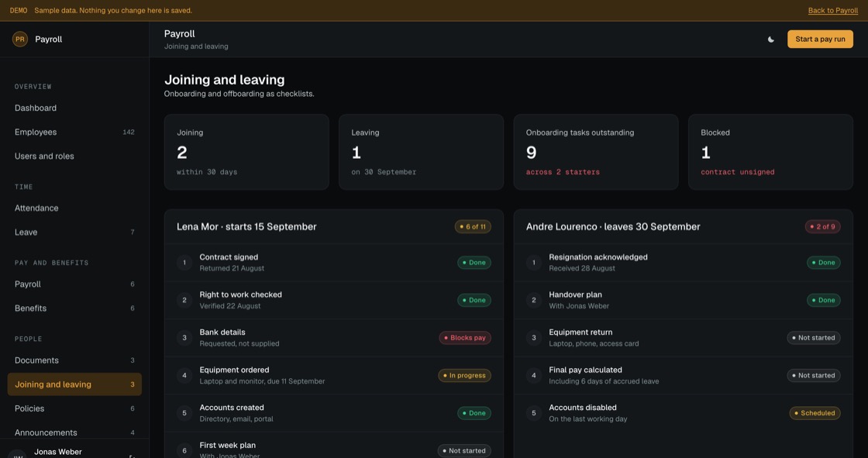Image resolution: width=868 pixels, height=458 pixels.
Task: Click step 1 circle beside Resignation acknowledged
Action: pyautogui.click(x=534, y=263)
